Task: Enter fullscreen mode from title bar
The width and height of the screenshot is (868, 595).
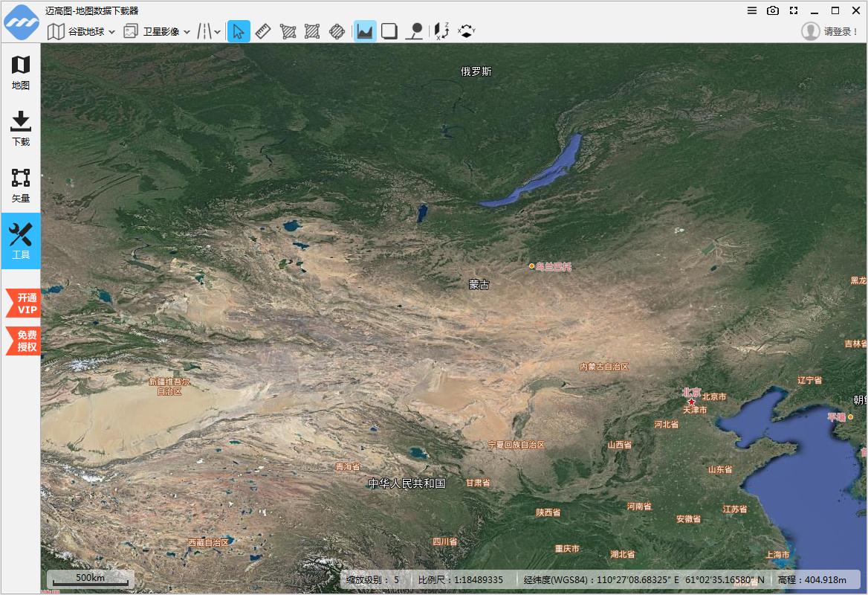Action: point(794,10)
